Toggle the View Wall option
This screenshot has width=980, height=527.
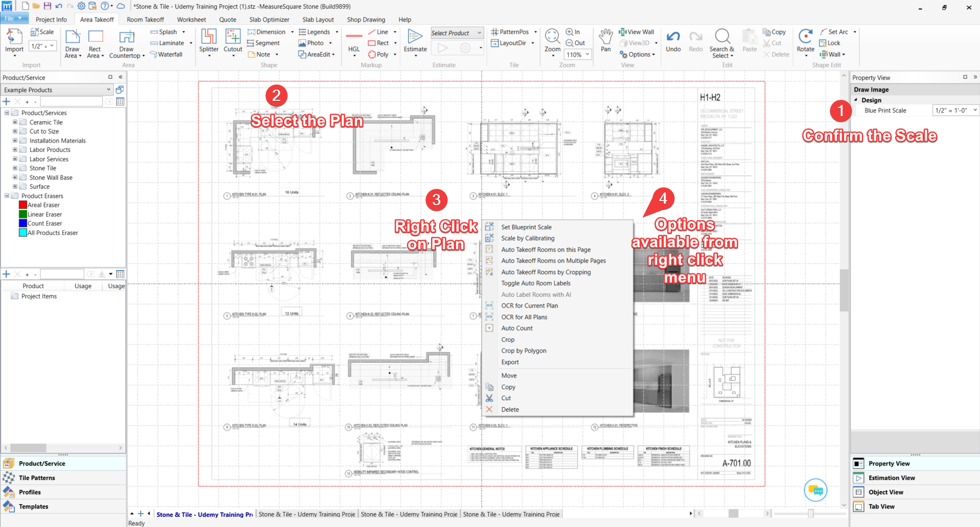coord(636,32)
